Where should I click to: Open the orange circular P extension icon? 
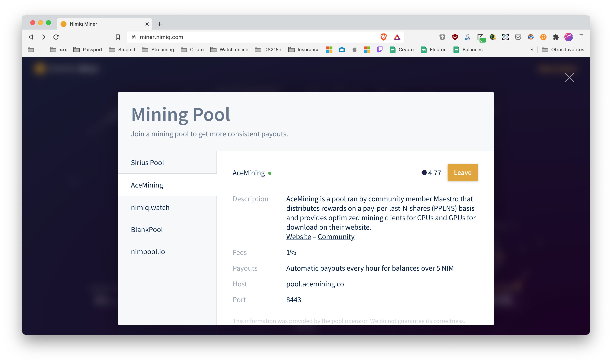pyautogui.click(x=543, y=37)
